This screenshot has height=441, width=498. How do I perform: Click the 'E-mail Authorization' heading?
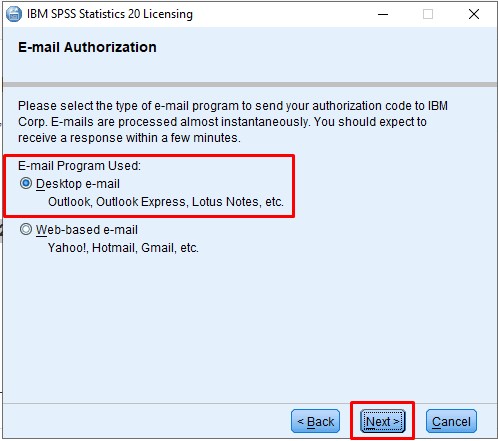click(x=87, y=47)
